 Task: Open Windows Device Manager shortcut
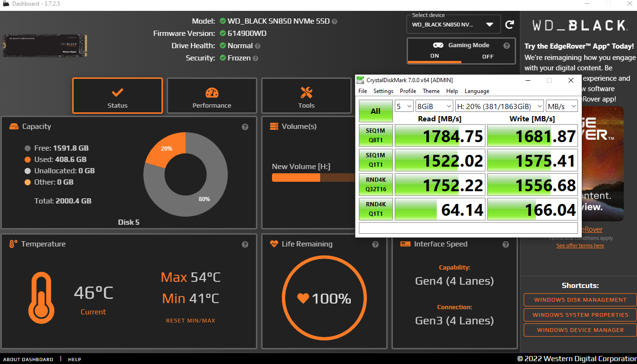click(580, 330)
